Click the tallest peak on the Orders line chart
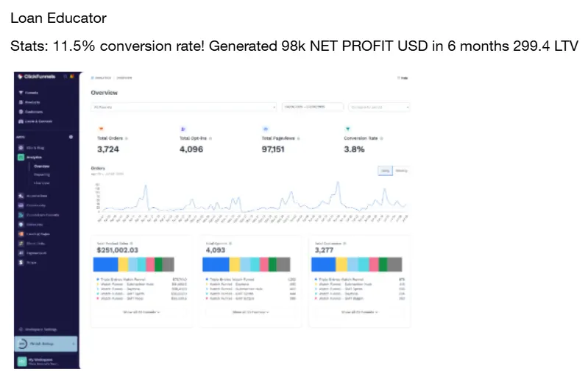The height and width of the screenshot is (371, 588). 339,183
